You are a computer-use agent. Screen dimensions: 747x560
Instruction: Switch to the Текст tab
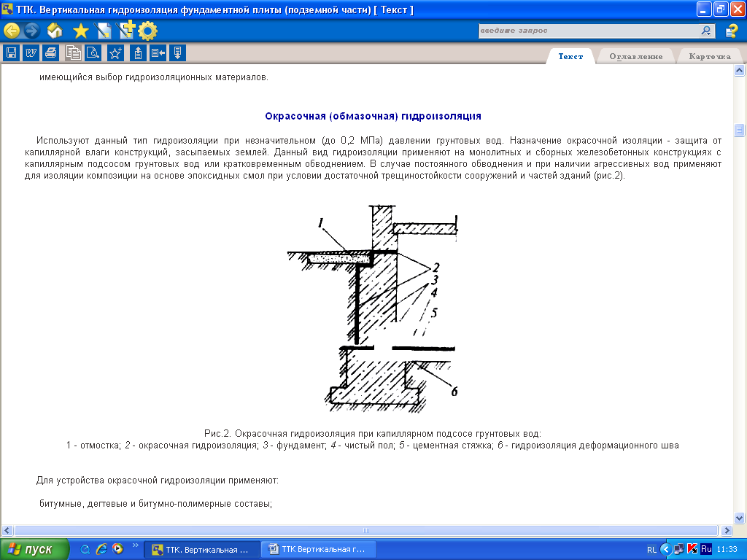[570, 56]
